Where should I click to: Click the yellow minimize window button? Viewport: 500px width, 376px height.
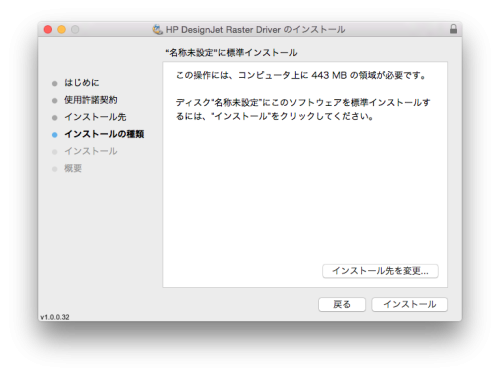(x=62, y=29)
